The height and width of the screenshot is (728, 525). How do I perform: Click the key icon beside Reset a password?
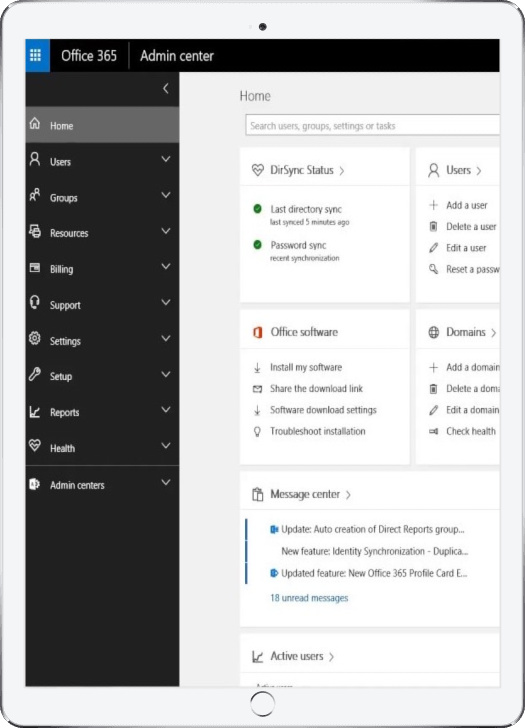pyautogui.click(x=434, y=269)
